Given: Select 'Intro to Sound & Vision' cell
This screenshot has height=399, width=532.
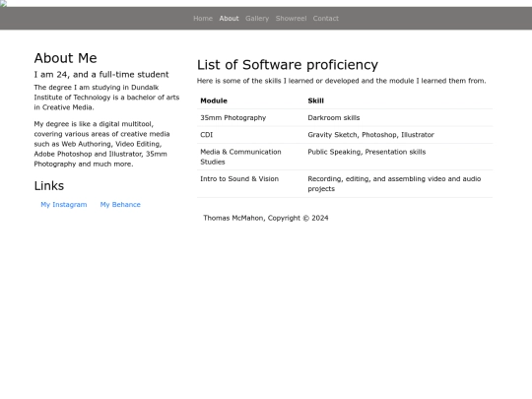Looking at the screenshot, I should point(251,183).
